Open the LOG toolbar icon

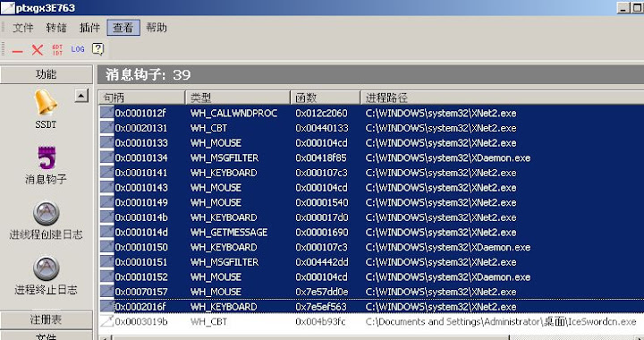pos(78,49)
